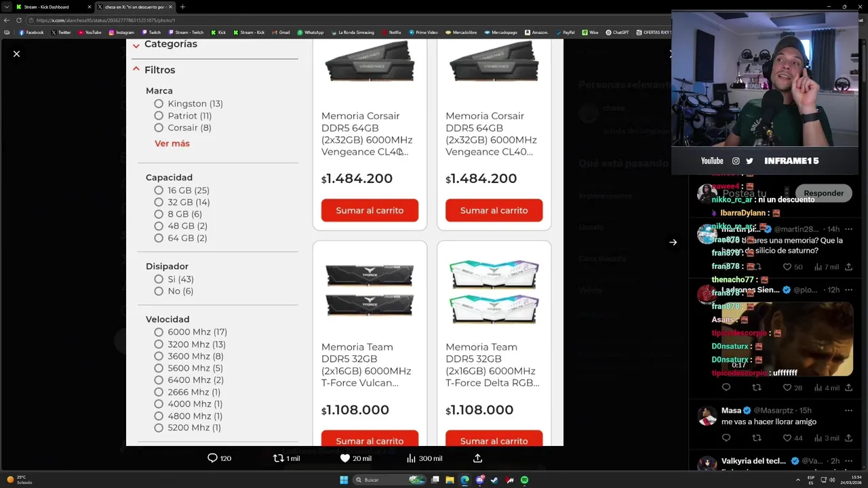Open the Instagram bookmark
868x488 pixels.
(x=121, y=33)
